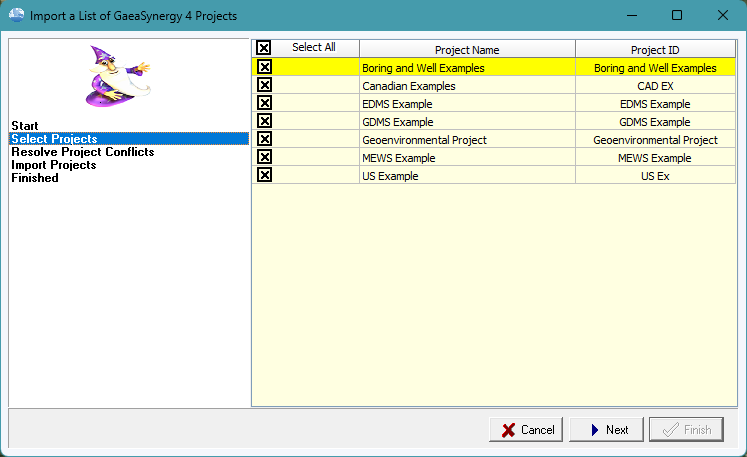Image resolution: width=747 pixels, height=457 pixels.
Task: Click the Project ID column header
Action: click(656, 49)
